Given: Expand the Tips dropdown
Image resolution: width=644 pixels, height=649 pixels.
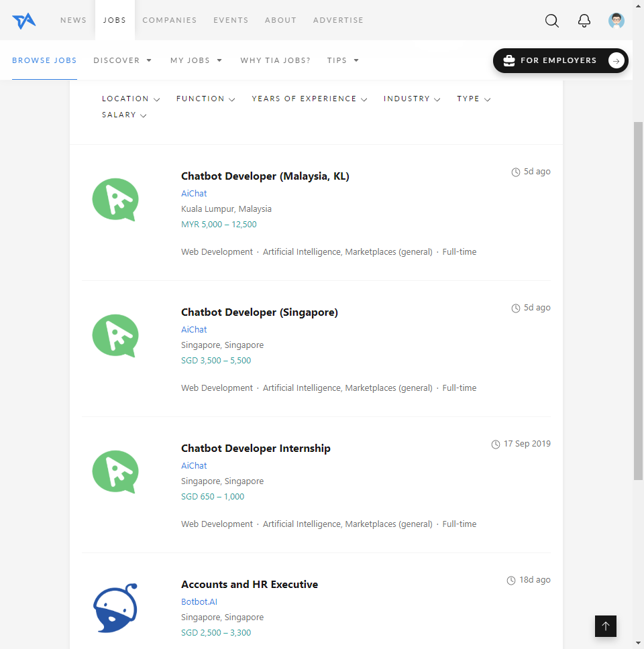Looking at the screenshot, I should (x=343, y=60).
